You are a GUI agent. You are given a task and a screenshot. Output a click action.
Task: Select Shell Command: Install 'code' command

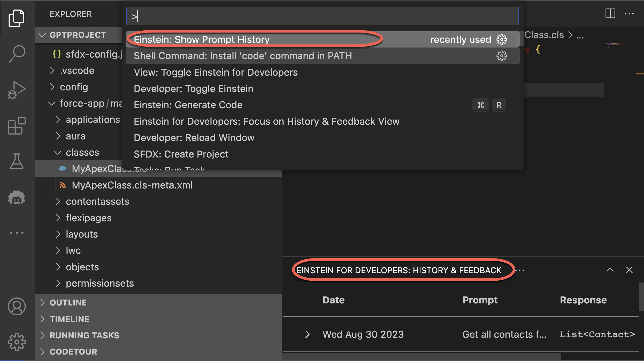pos(322,56)
